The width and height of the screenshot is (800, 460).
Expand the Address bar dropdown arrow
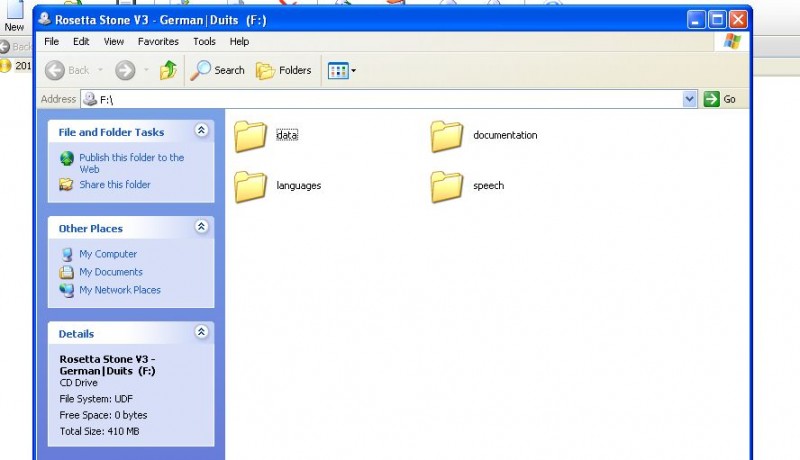[x=690, y=99]
